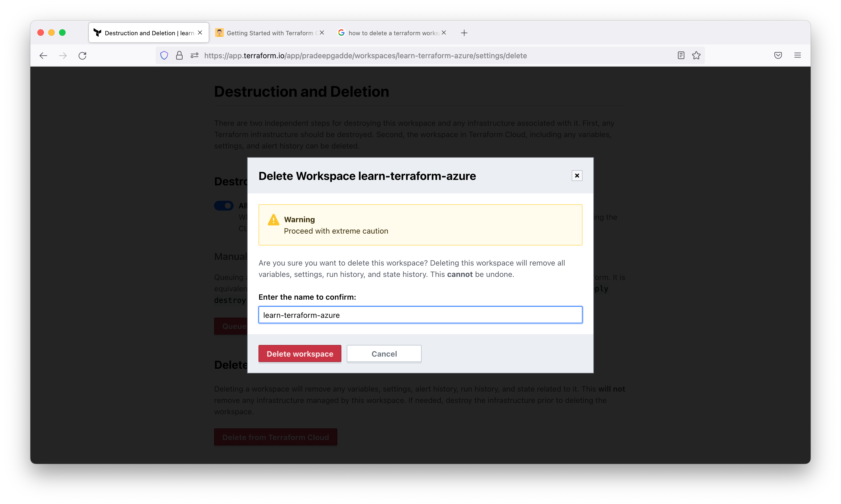Image resolution: width=841 pixels, height=504 pixels.
Task: Focus the workspace name confirmation field
Action: (420, 315)
